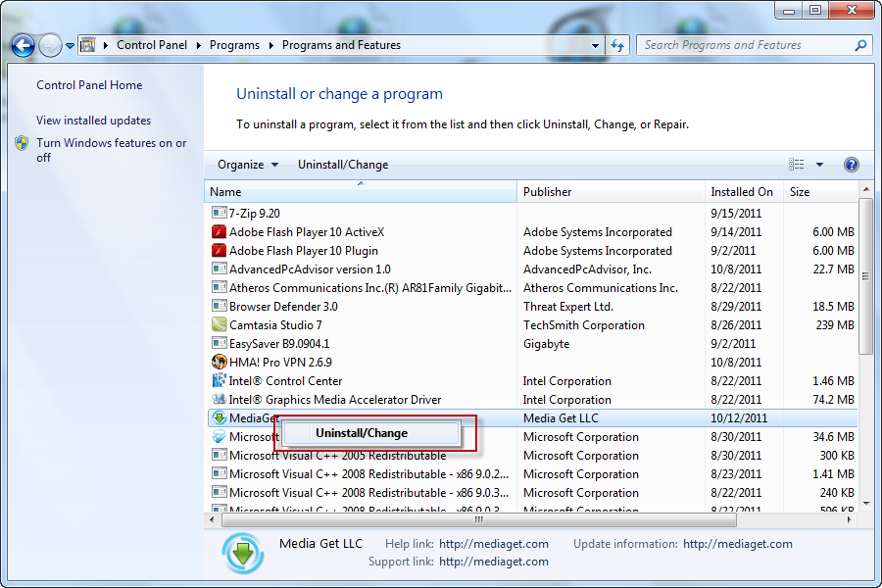Select Camtasia Studio 7 in the list
This screenshot has height=588, width=882.
[275, 324]
